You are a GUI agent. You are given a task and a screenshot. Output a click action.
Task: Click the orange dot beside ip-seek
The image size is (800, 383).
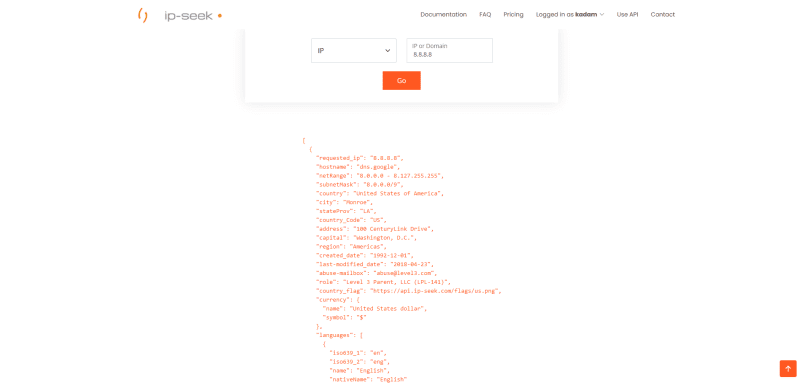(219, 16)
